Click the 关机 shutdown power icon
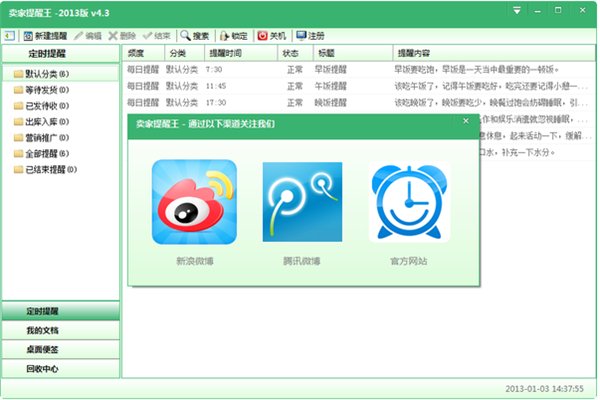This screenshot has height=400, width=600. [272, 36]
